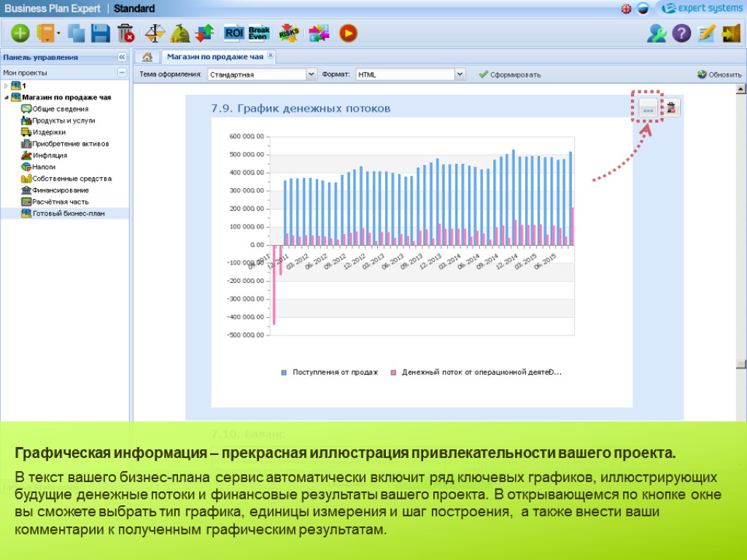Screen dimensions: 747x560
Task: Click the Обновить button
Action: pos(719,75)
